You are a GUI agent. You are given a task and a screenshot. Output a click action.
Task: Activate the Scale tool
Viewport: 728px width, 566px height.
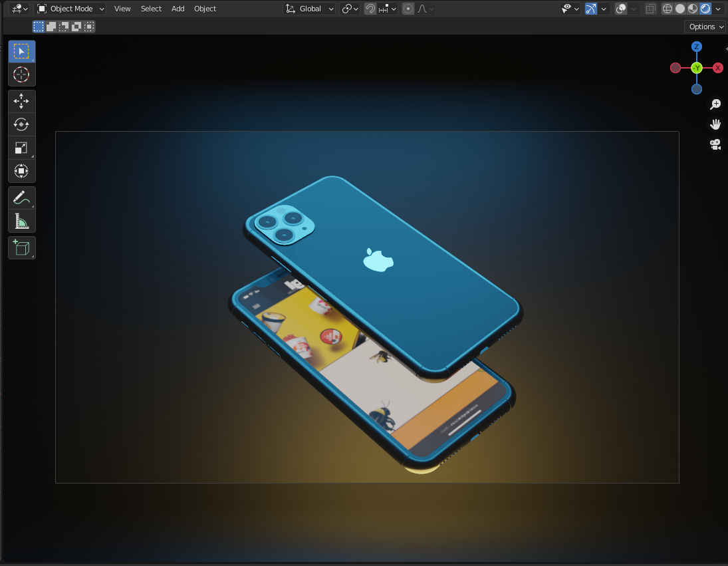[21, 148]
